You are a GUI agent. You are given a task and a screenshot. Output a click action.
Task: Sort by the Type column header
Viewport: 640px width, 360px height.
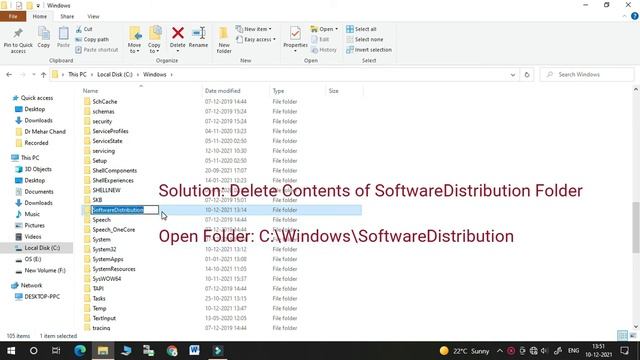[x=278, y=91]
